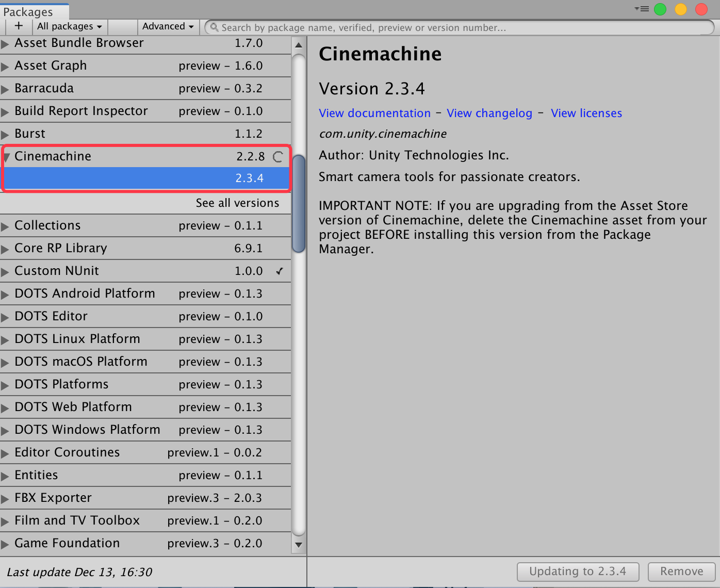
Task: Click See all versions
Action: pyautogui.click(x=237, y=203)
